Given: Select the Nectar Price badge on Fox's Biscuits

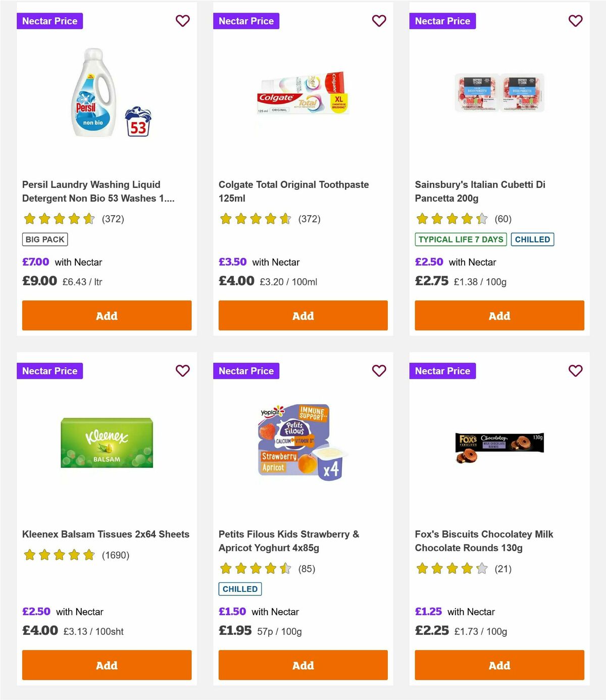Looking at the screenshot, I should pos(442,371).
